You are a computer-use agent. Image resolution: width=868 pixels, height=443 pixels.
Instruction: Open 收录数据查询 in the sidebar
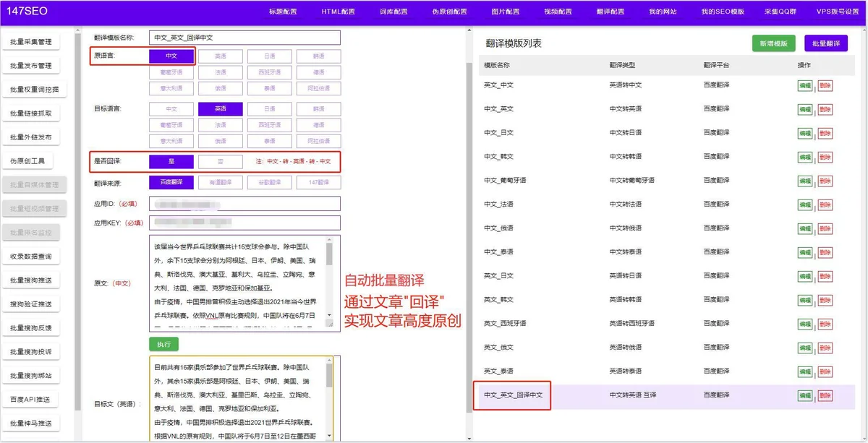31,257
